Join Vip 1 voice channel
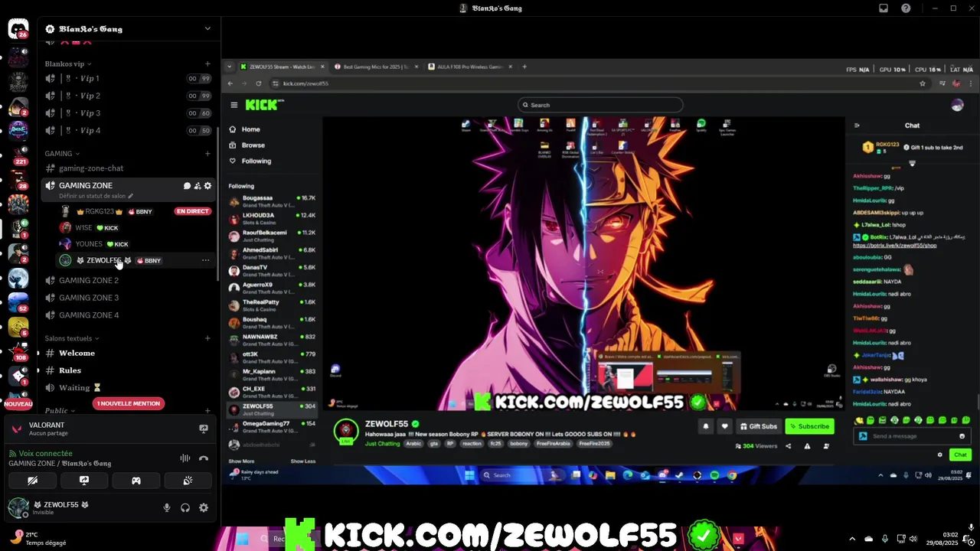The height and width of the screenshot is (551, 980). click(x=128, y=78)
